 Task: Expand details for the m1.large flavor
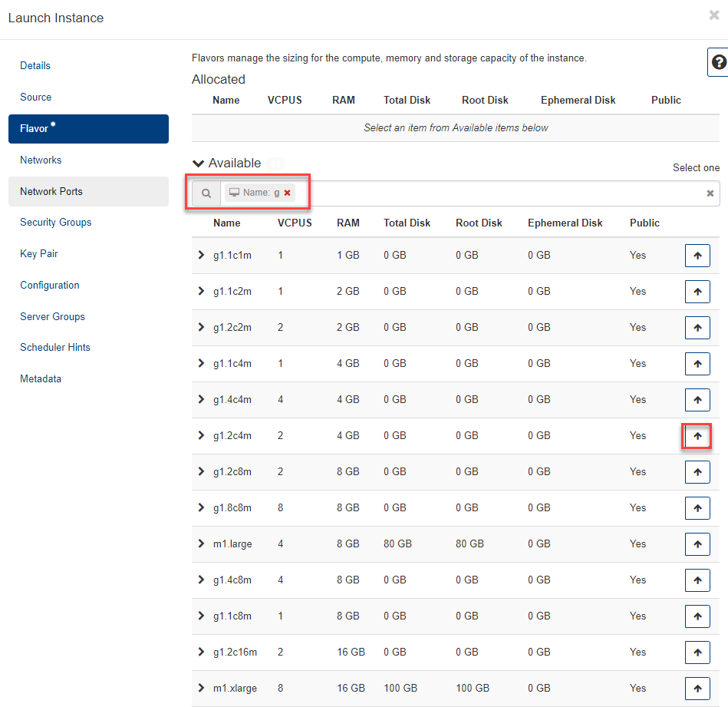click(202, 543)
